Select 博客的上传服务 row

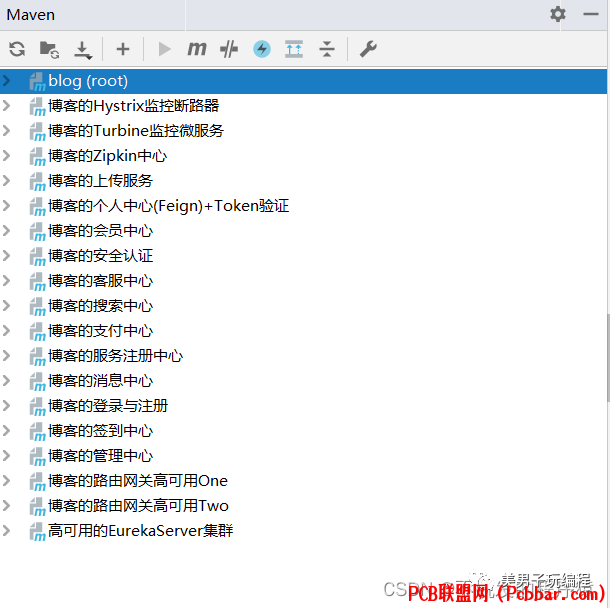[x=303, y=180]
